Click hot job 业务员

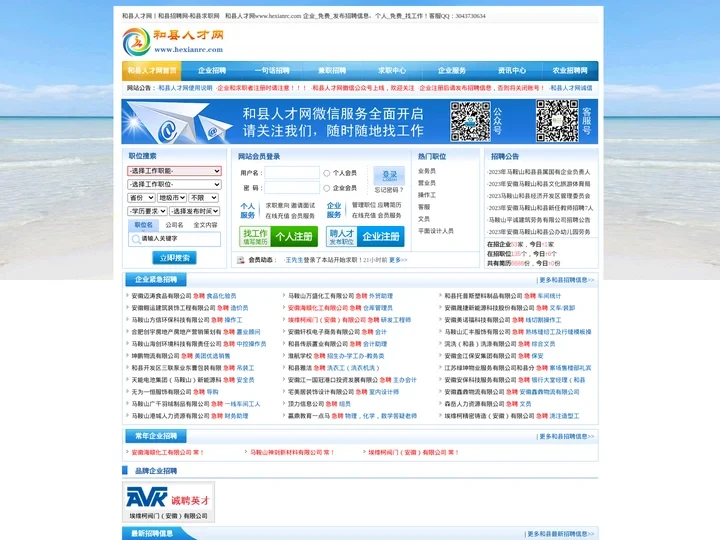427,171
